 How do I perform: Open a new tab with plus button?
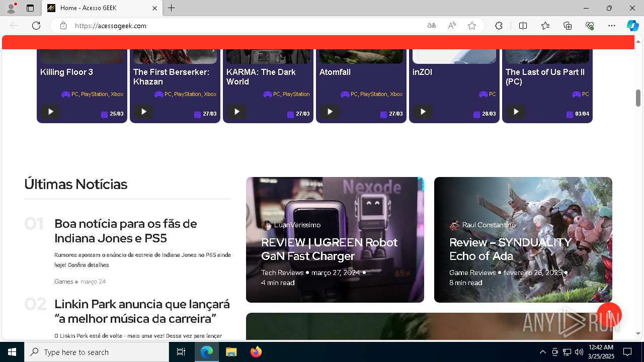pyautogui.click(x=172, y=8)
